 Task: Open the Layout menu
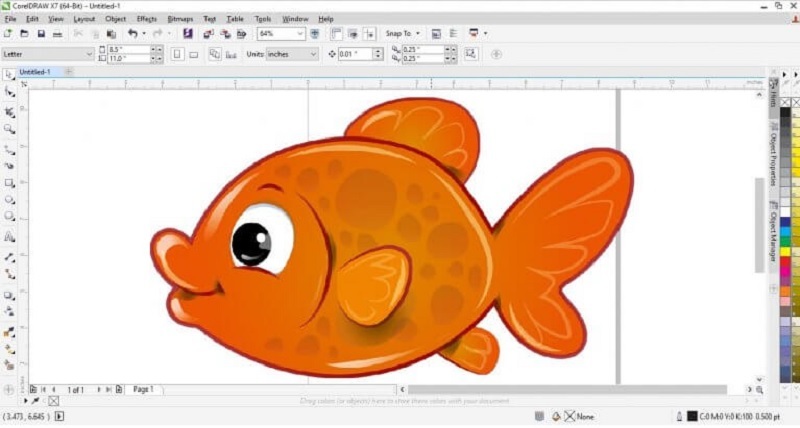pos(84,19)
